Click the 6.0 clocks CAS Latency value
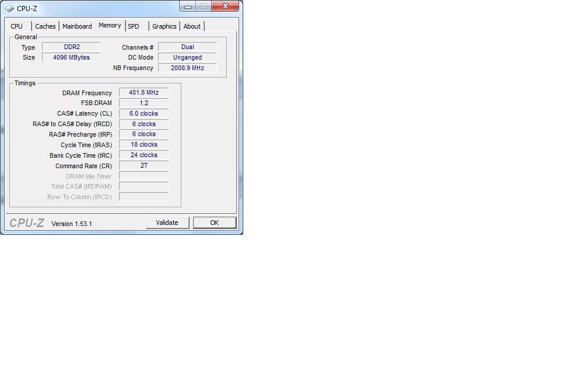 [144, 113]
